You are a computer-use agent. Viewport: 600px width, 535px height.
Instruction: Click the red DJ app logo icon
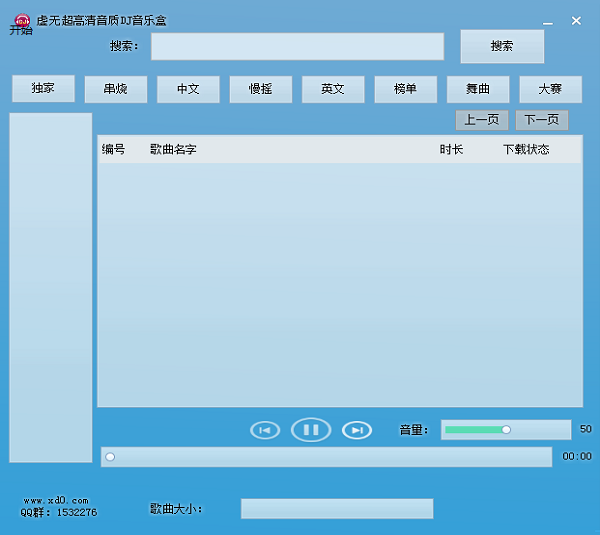pos(22,21)
